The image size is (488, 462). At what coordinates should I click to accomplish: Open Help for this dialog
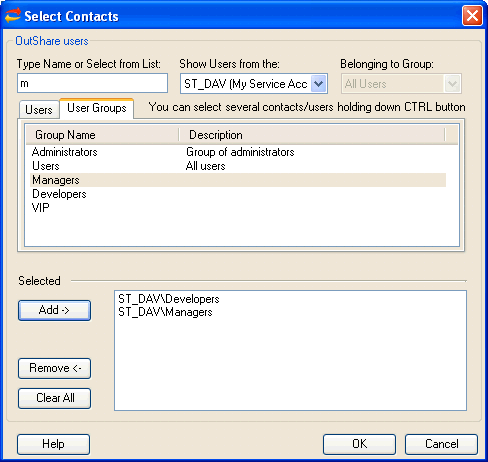point(53,444)
